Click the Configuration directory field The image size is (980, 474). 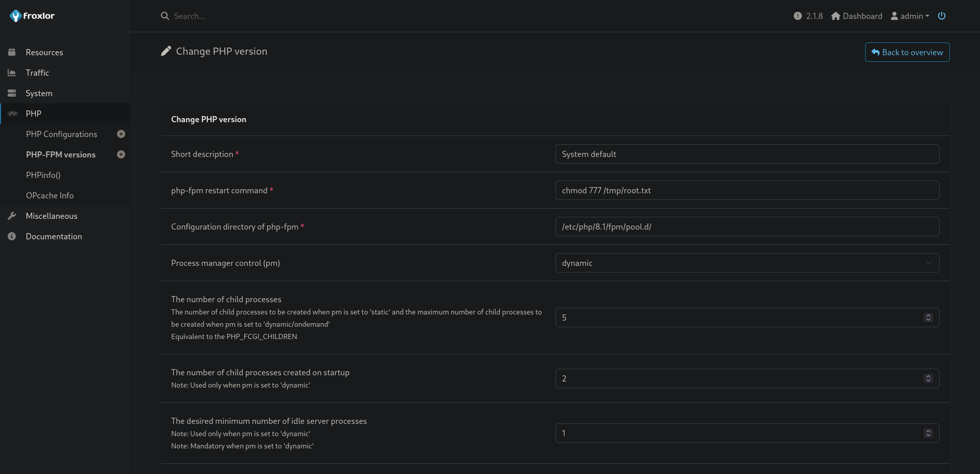pyautogui.click(x=747, y=227)
